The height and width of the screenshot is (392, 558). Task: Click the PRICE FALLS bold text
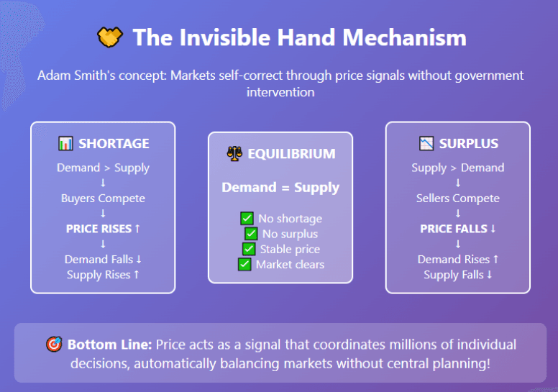pos(453,229)
